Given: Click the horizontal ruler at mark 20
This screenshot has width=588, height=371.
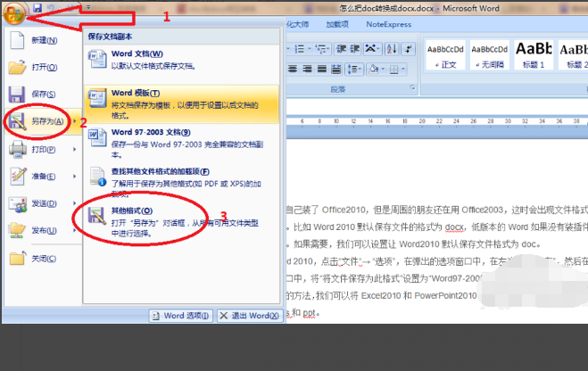Looking at the screenshot, I should (422, 121).
